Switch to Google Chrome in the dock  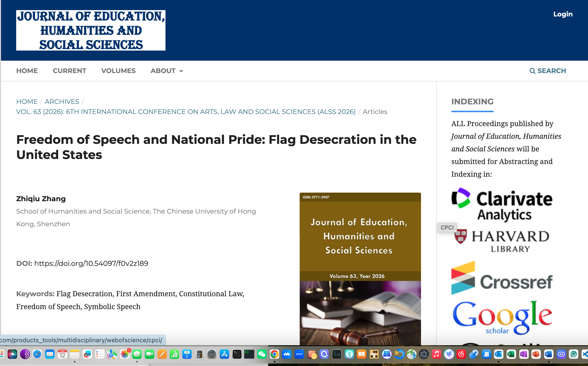275,354
